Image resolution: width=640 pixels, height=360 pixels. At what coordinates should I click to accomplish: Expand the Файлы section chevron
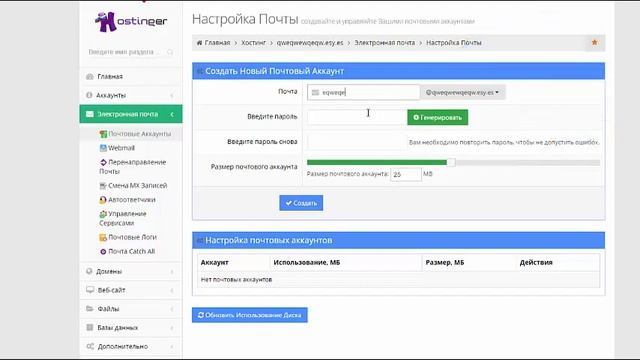tap(172, 309)
